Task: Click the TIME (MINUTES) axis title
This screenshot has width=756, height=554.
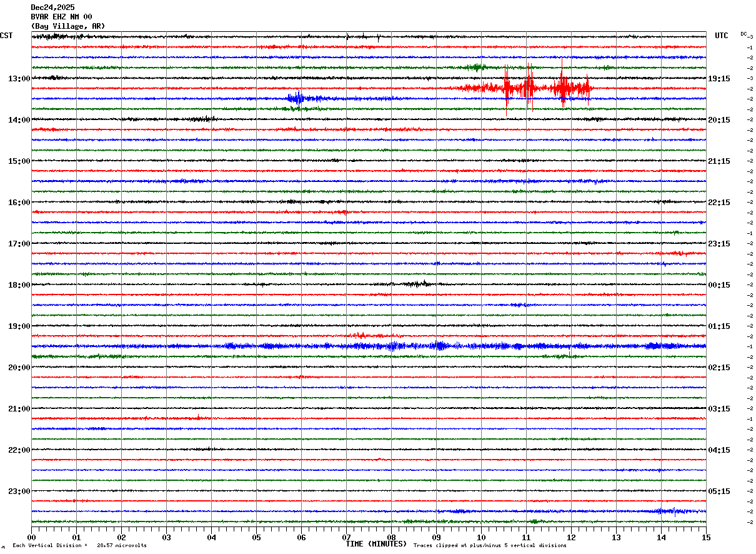Action: [376, 544]
